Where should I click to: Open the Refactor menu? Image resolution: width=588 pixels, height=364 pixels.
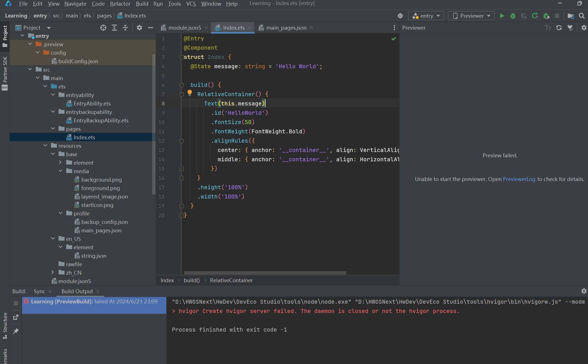(x=120, y=4)
